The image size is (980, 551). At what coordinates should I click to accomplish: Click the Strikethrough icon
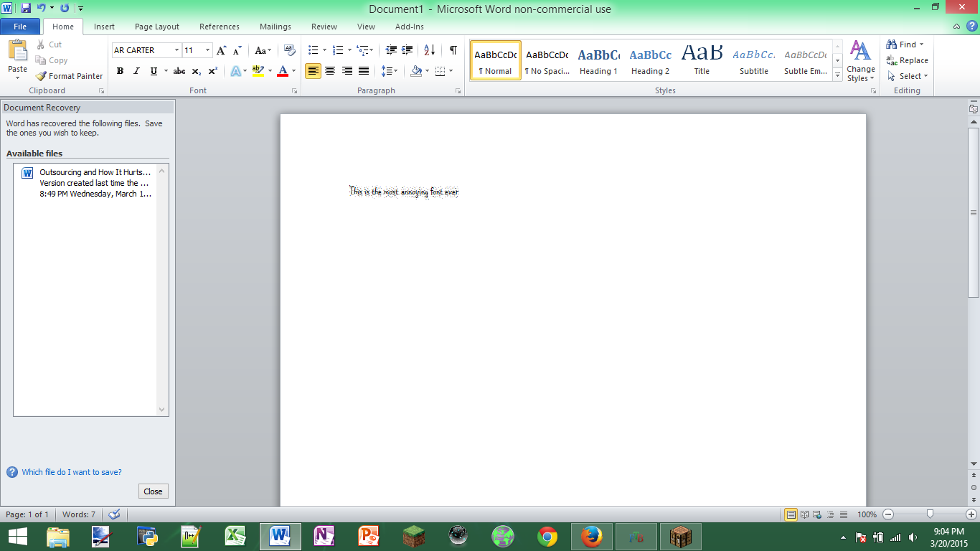point(179,71)
